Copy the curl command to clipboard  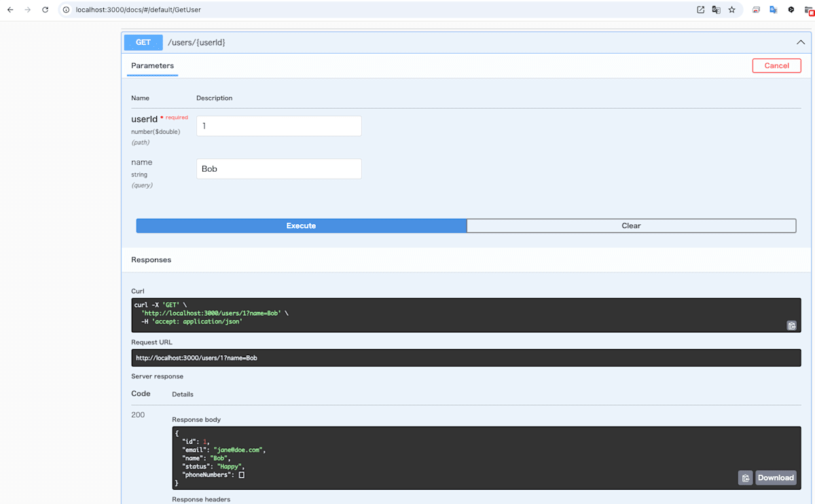tap(791, 325)
